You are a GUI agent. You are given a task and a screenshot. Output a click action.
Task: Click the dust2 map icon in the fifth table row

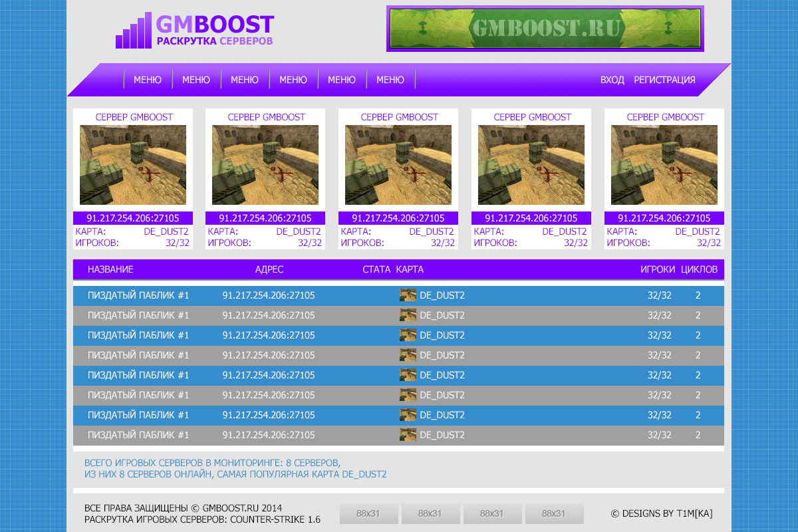click(408, 375)
